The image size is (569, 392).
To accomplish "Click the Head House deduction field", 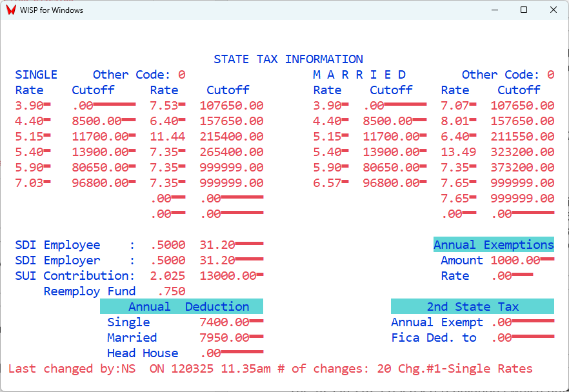I will [x=231, y=353].
